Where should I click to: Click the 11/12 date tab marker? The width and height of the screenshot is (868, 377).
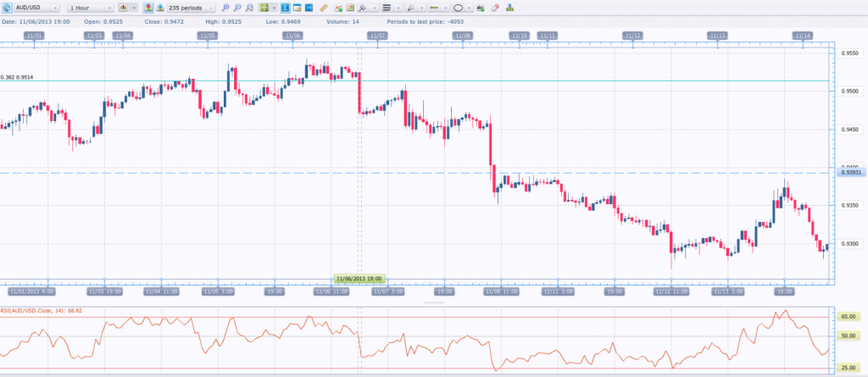click(632, 36)
